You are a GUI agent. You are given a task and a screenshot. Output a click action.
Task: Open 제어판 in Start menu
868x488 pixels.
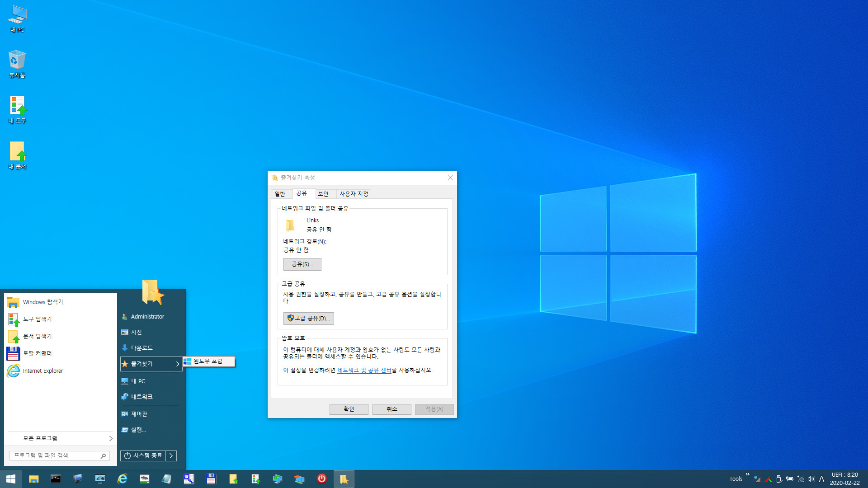pos(151,414)
